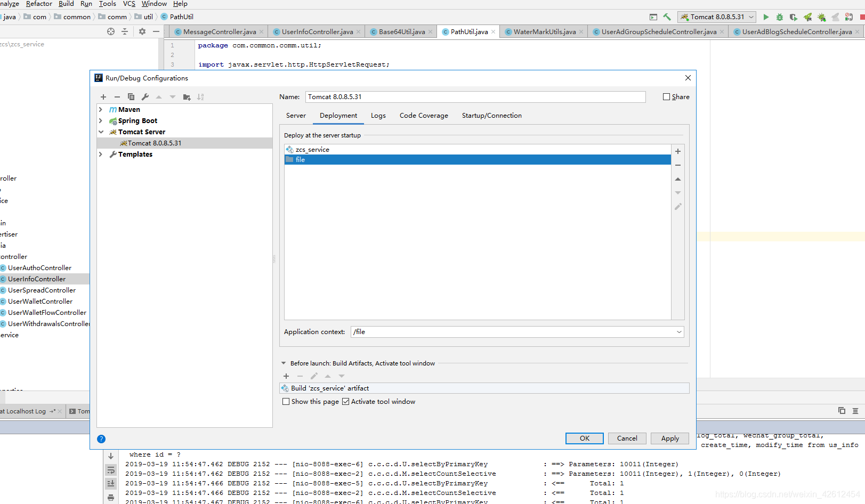
Task: Click OK to confirm configuration
Action: pos(585,438)
